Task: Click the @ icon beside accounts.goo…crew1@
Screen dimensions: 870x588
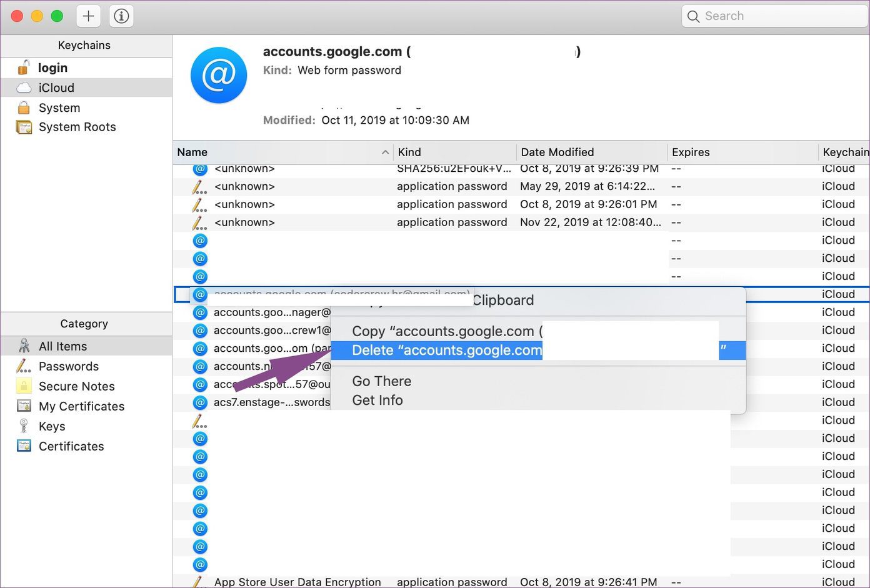Action: (200, 331)
